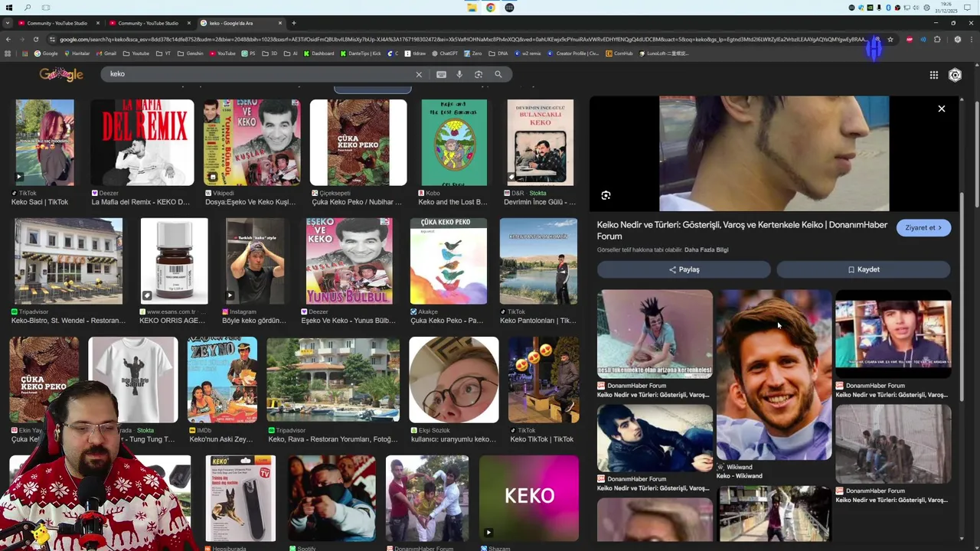This screenshot has width=980, height=551.
Task: Open the on-screen keyboard input tool icon
Action: [x=441, y=74]
